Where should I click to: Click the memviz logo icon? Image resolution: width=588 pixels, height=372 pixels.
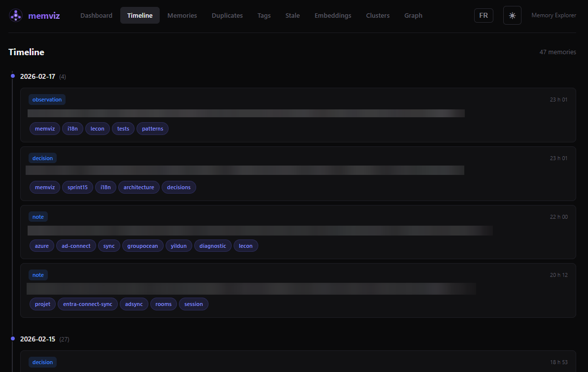coord(16,15)
